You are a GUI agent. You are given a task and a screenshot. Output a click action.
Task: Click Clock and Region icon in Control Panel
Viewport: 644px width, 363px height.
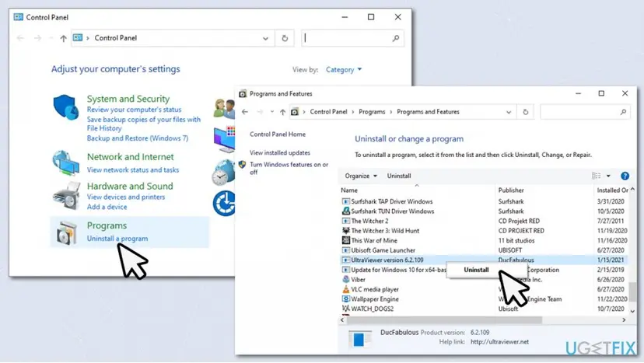point(223,172)
